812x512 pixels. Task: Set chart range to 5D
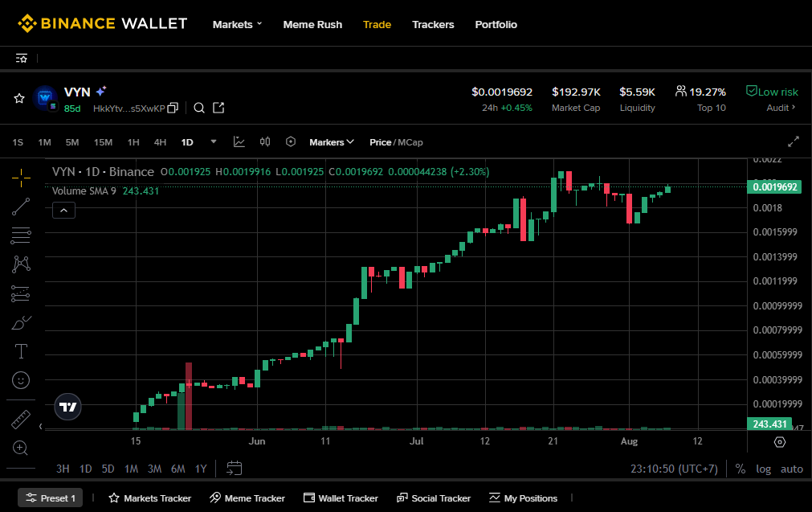point(108,469)
